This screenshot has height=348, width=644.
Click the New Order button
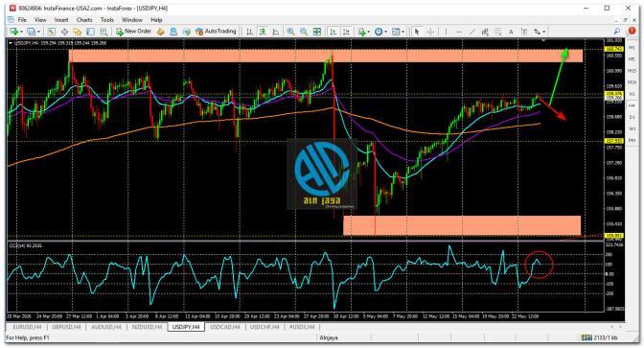point(134,32)
